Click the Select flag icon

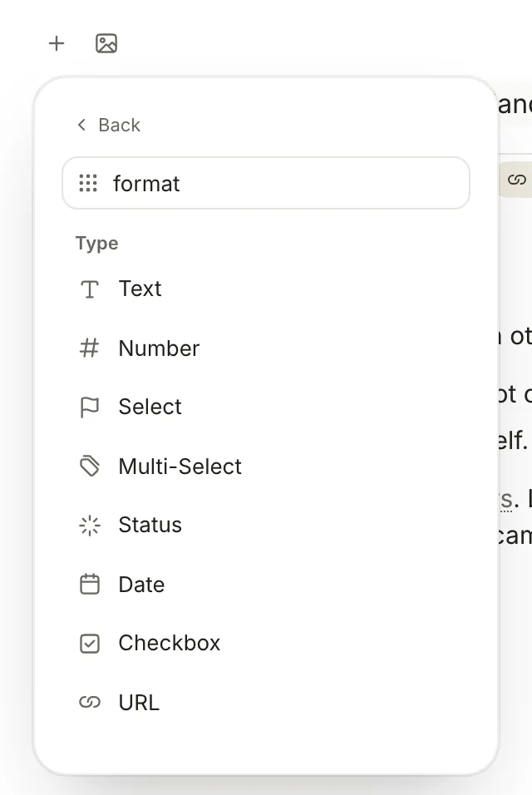(90, 407)
